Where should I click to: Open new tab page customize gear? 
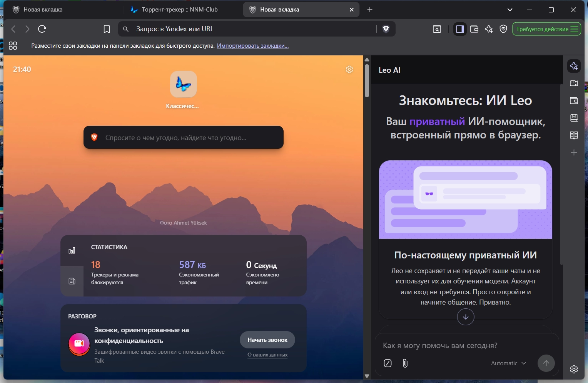349,70
